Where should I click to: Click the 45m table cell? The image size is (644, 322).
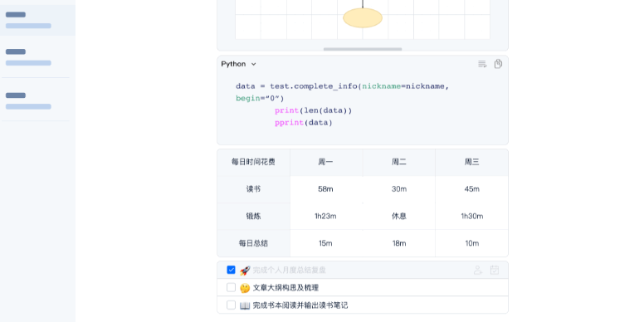471,189
